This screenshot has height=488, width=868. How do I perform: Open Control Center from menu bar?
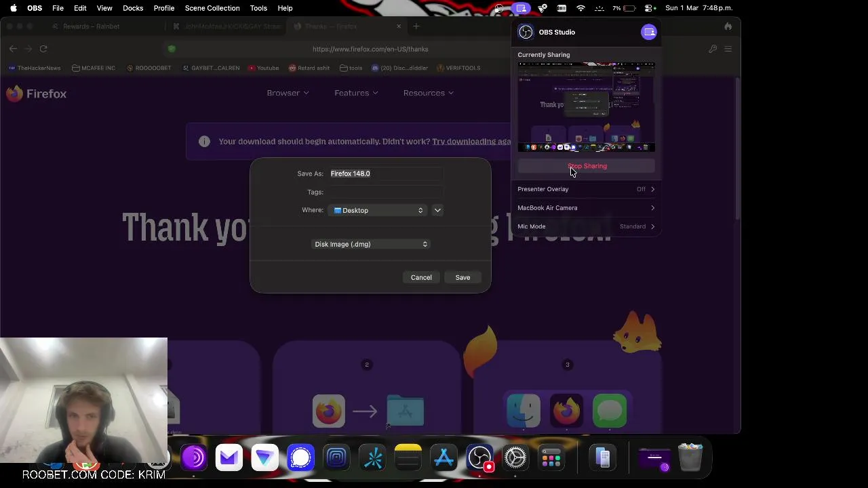pyautogui.click(x=650, y=8)
